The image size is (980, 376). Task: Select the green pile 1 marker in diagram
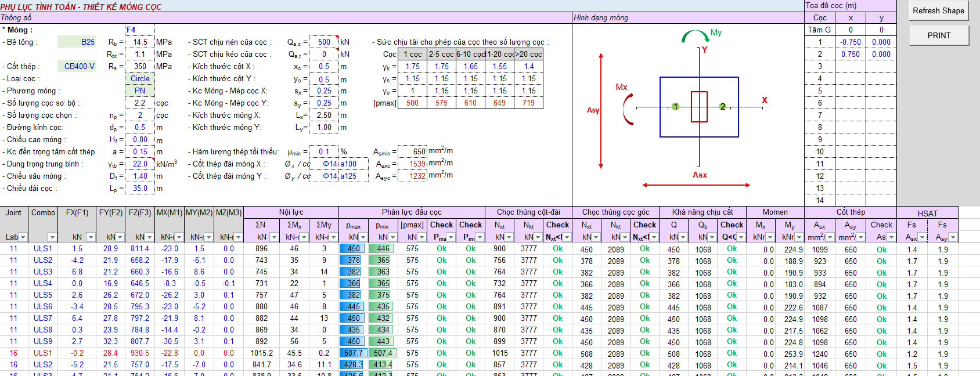coord(675,107)
